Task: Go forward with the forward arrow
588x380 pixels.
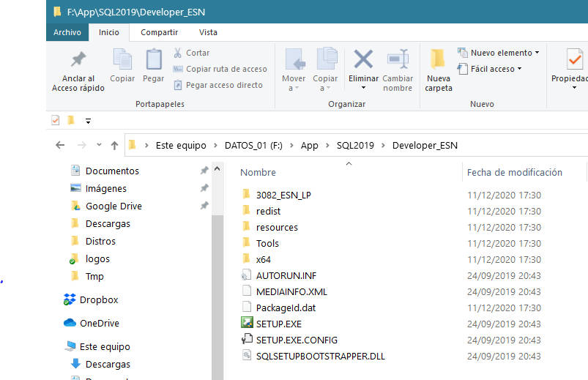Action: point(81,145)
